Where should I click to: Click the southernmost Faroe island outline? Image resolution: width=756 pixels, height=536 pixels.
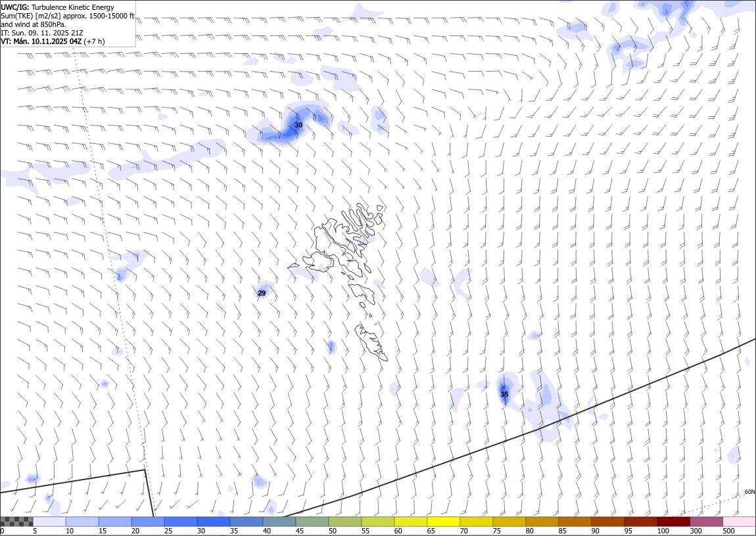(371, 342)
